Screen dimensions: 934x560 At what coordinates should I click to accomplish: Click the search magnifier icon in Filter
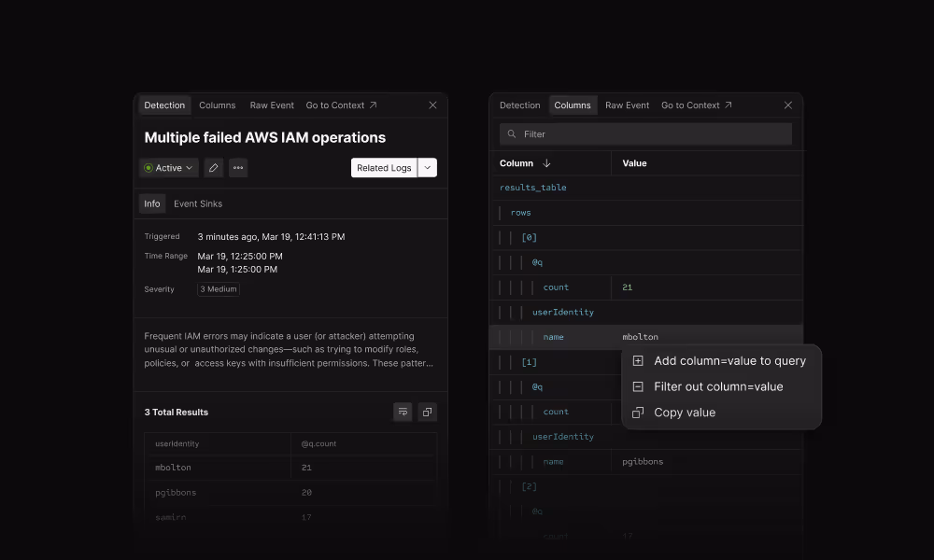[512, 133]
